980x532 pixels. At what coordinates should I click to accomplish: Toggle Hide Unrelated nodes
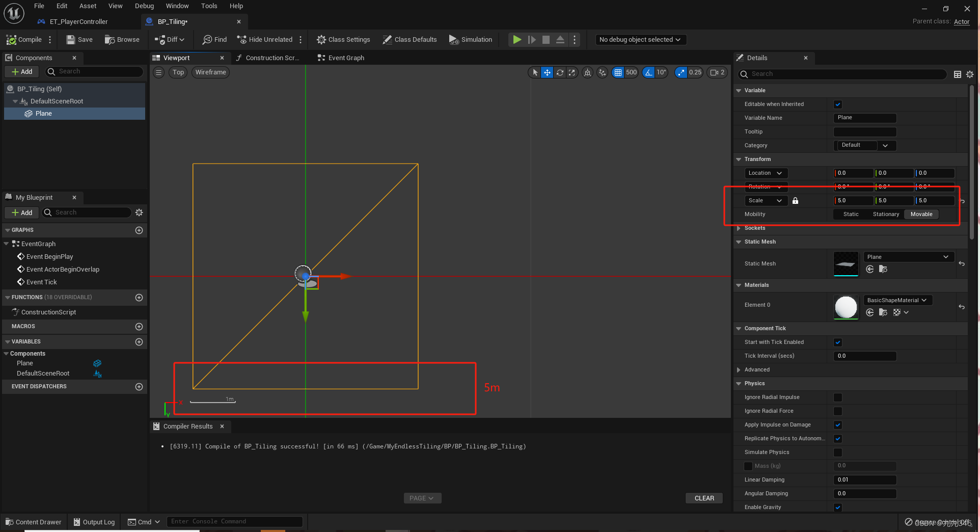click(265, 40)
